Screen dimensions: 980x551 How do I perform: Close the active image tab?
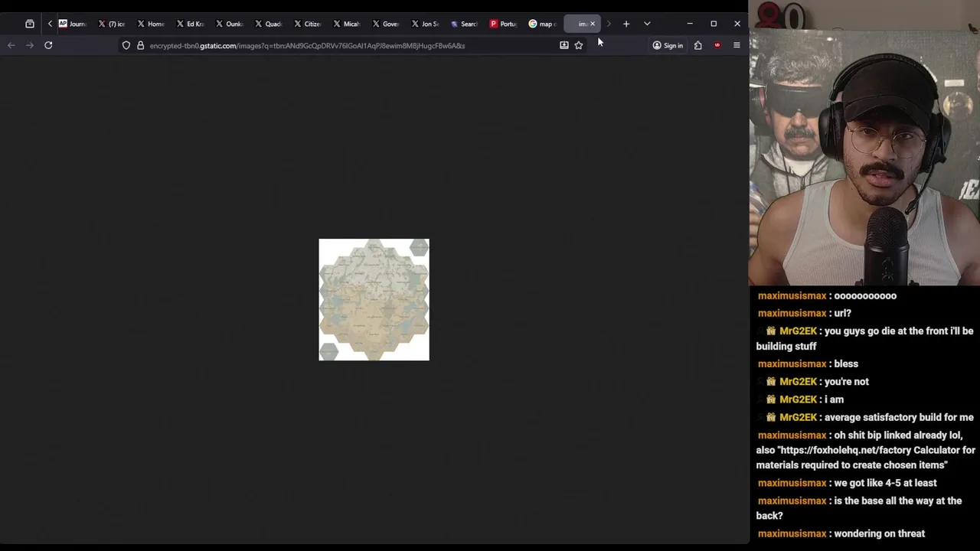(593, 24)
